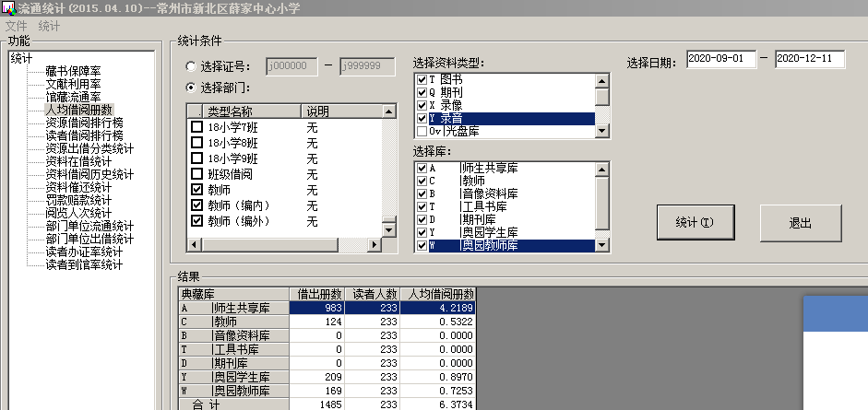The height and width of the screenshot is (410, 868).
Task: Uncheck the Q 期刊 material type
Action: [x=422, y=92]
